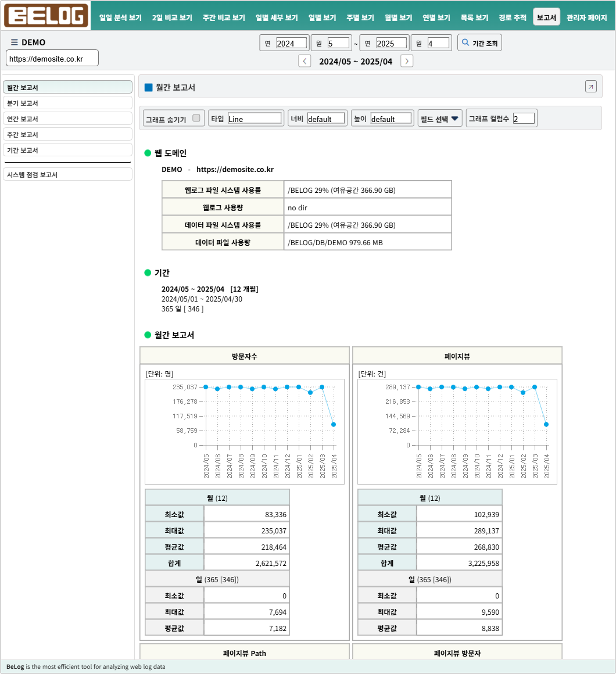616x674 pixels.
Task: Open the 너비 default selector
Action: click(x=326, y=118)
